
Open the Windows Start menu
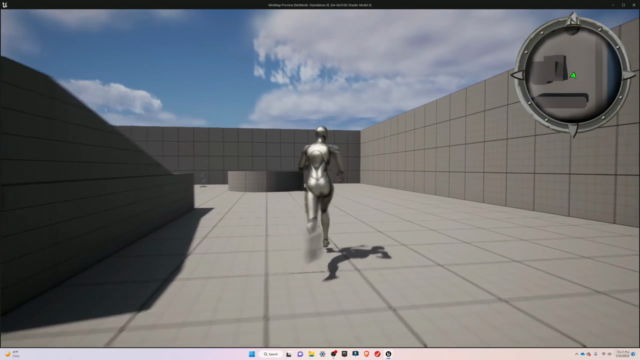coord(252,354)
